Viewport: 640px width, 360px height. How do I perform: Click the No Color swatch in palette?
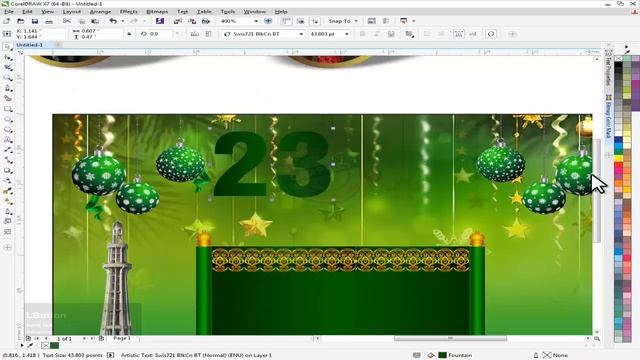618,58
